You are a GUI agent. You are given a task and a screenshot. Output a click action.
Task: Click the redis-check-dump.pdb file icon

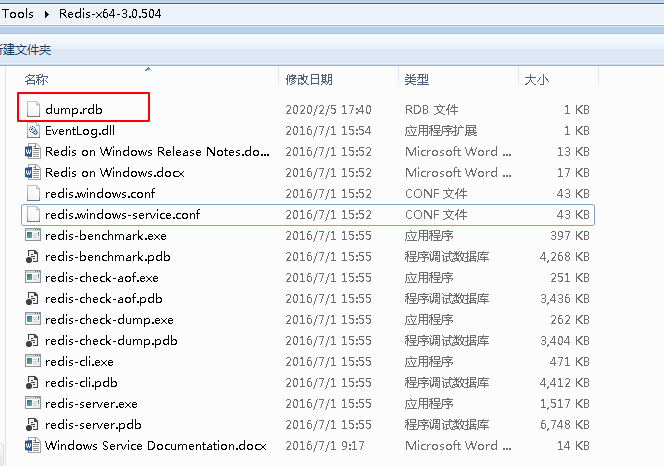33,340
